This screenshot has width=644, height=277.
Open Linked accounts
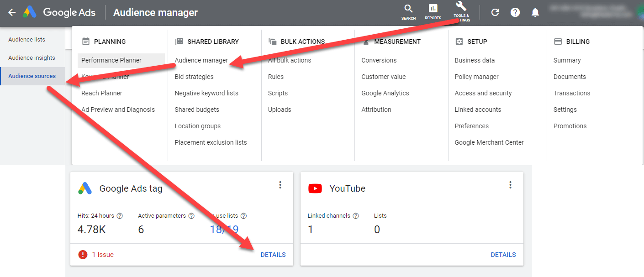tap(478, 110)
